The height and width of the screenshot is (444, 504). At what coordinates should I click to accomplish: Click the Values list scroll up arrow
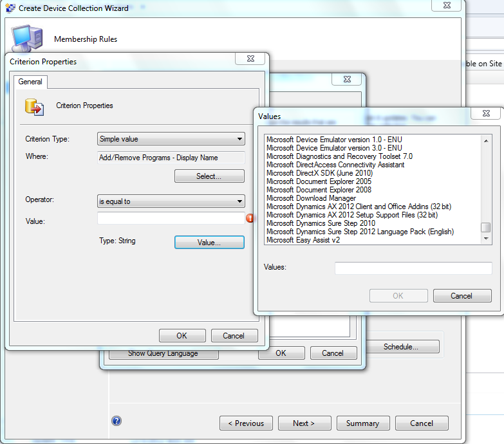[486, 141]
